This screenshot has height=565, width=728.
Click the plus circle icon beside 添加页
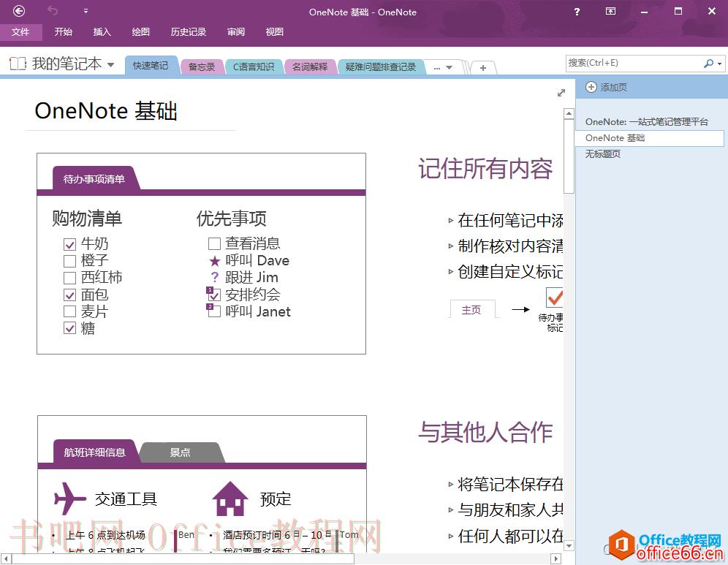591,87
